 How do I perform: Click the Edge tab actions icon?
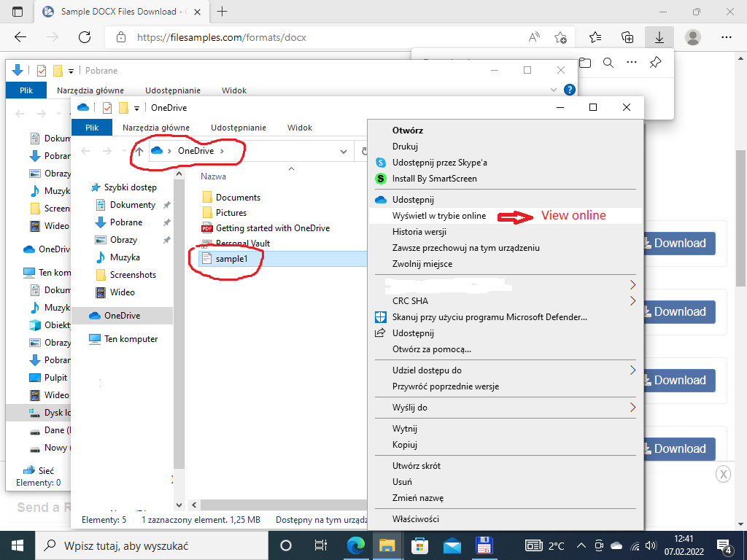coord(18,12)
